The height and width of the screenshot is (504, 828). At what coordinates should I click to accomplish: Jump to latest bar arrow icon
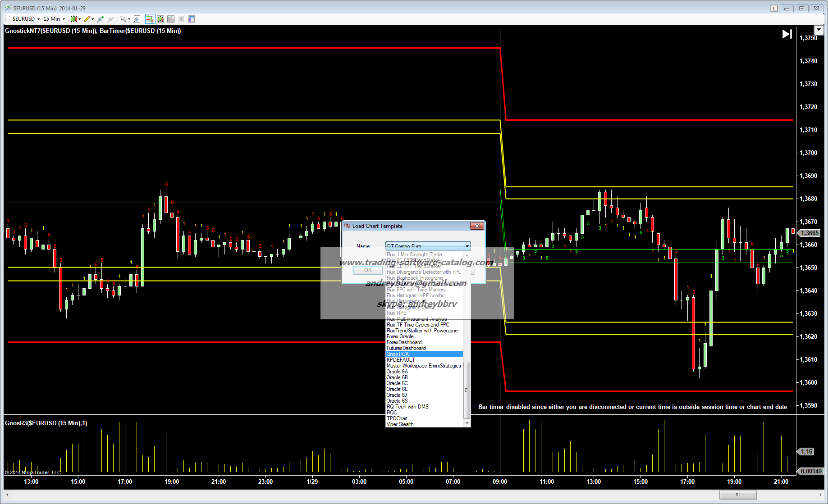787,34
